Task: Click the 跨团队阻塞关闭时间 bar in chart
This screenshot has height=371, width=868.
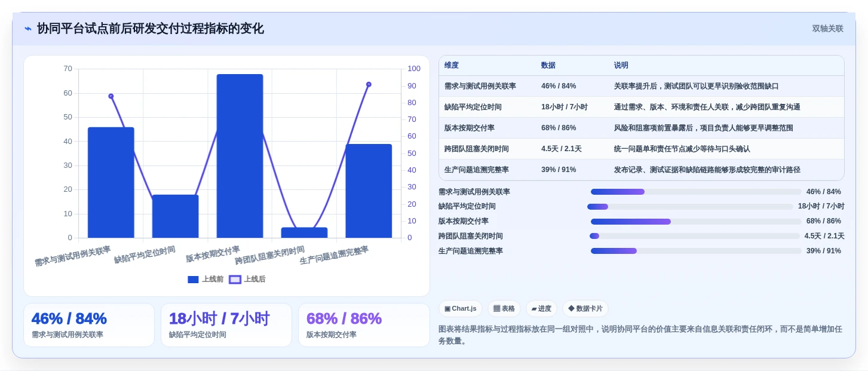Action: click(305, 232)
